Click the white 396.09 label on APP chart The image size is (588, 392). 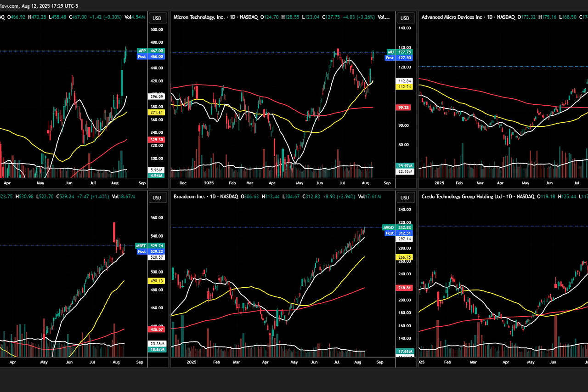[157, 97]
